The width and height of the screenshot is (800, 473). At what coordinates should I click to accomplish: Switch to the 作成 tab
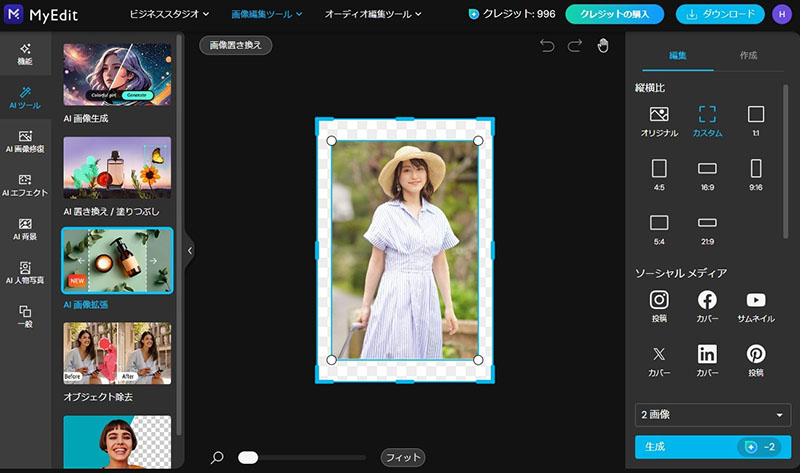coord(748,55)
